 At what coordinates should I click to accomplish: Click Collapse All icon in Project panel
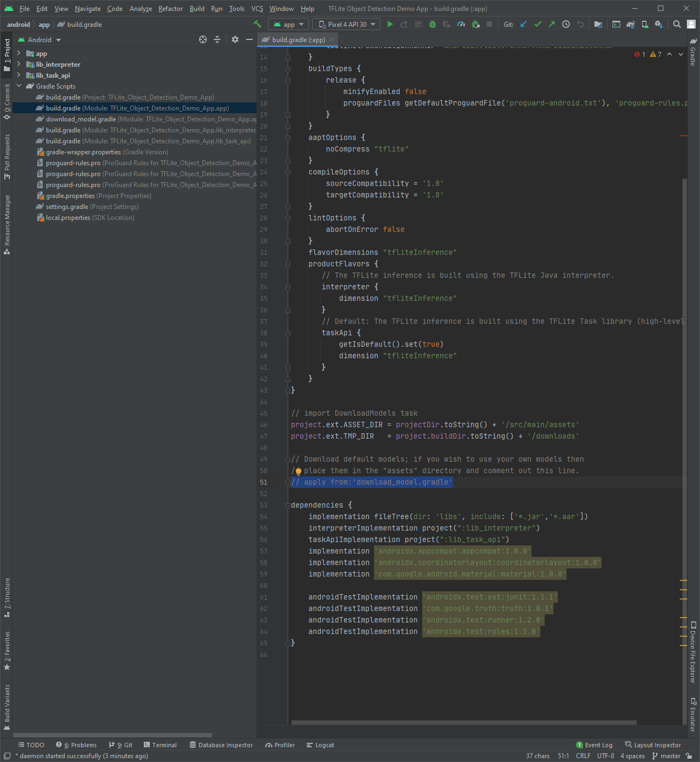point(217,39)
